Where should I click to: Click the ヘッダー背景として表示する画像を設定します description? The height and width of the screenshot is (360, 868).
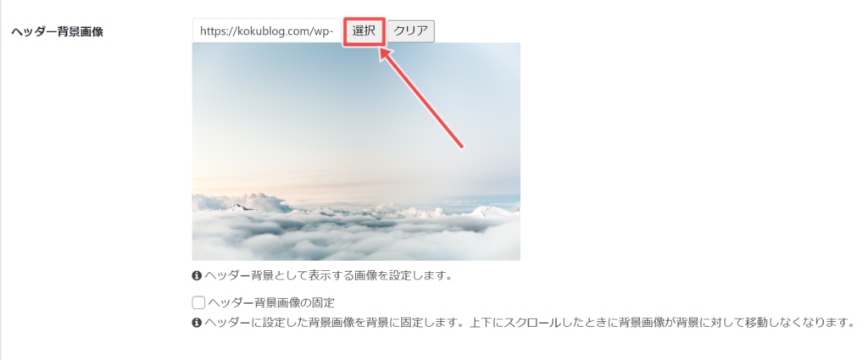pos(328,274)
